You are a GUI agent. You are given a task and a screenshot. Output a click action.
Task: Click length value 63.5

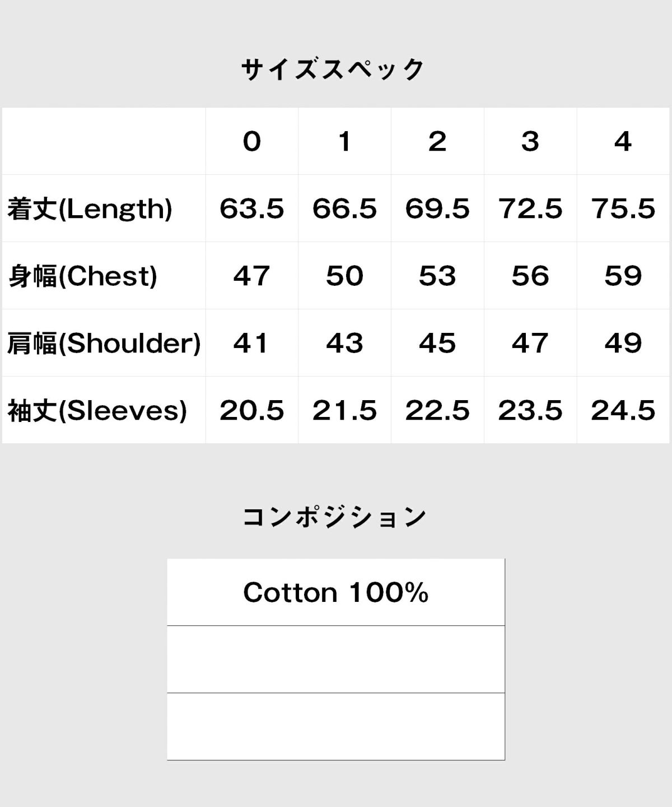(x=252, y=208)
